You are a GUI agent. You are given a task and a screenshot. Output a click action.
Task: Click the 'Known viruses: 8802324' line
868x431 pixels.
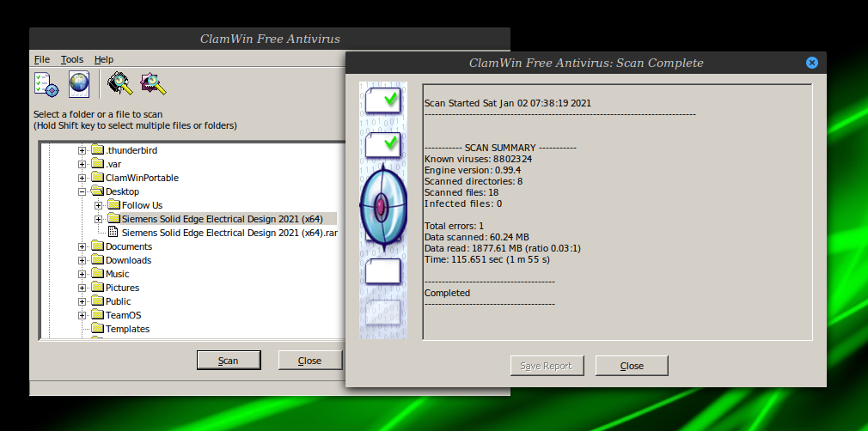pyautogui.click(x=479, y=159)
